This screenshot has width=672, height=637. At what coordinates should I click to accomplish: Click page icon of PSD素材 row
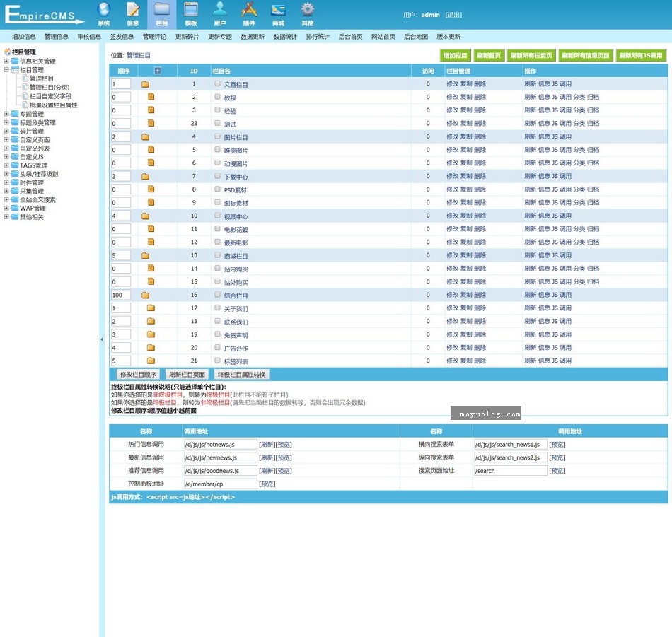pos(151,189)
